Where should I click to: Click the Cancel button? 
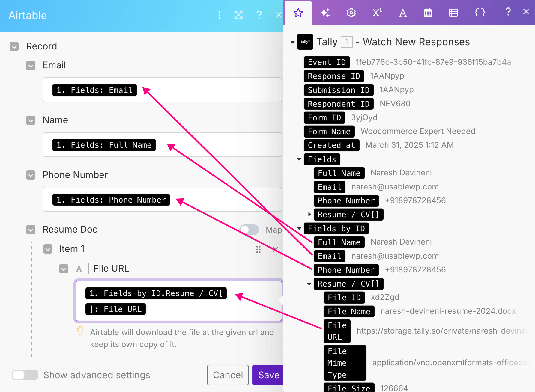pos(228,375)
